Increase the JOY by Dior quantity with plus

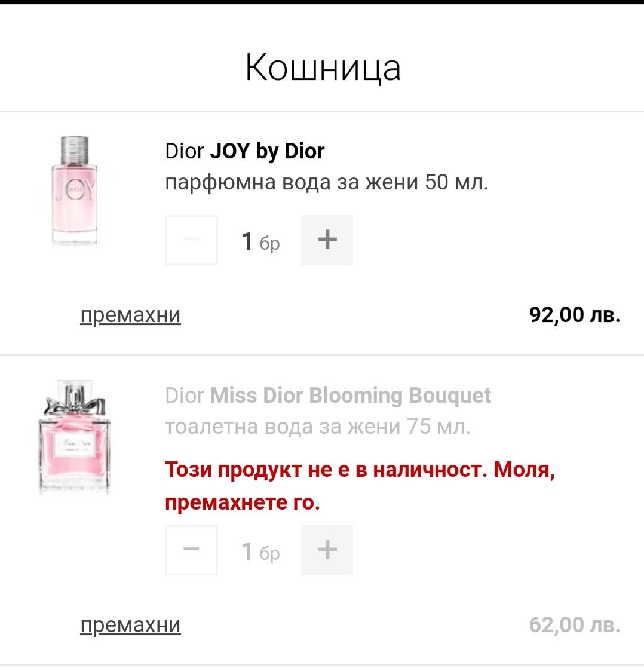(x=327, y=240)
